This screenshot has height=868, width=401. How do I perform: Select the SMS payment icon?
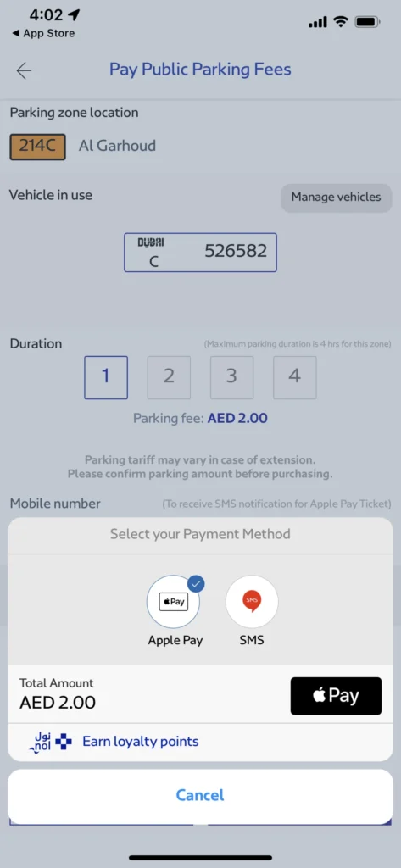coord(252,602)
